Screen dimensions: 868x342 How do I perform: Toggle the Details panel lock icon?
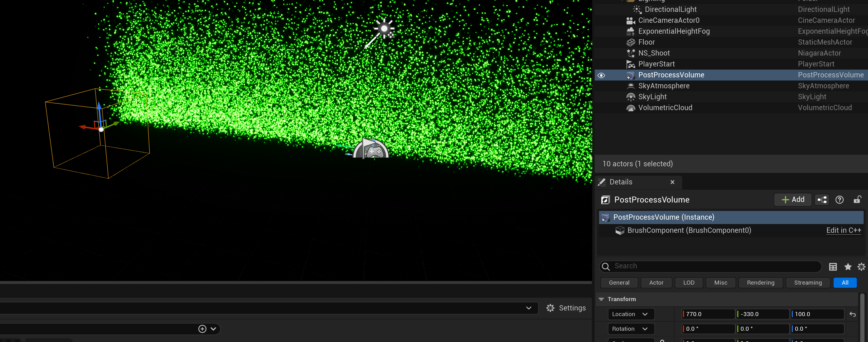click(x=857, y=200)
